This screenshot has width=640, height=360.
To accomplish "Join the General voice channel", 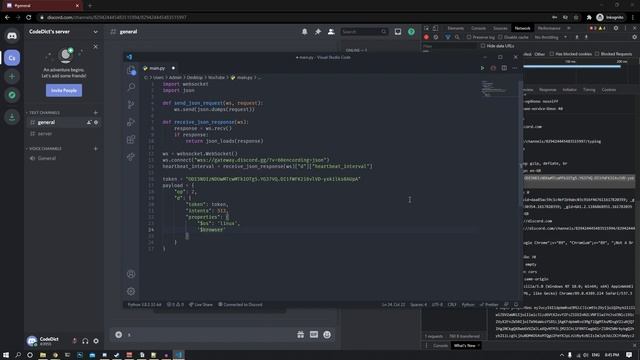I will (x=64, y=158).
